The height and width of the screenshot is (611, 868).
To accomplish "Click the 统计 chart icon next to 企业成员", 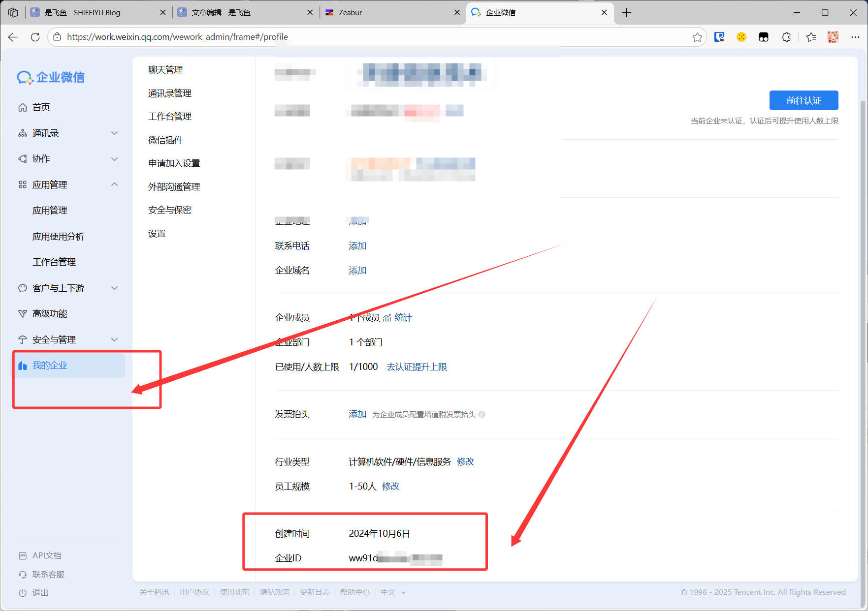I will [387, 318].
